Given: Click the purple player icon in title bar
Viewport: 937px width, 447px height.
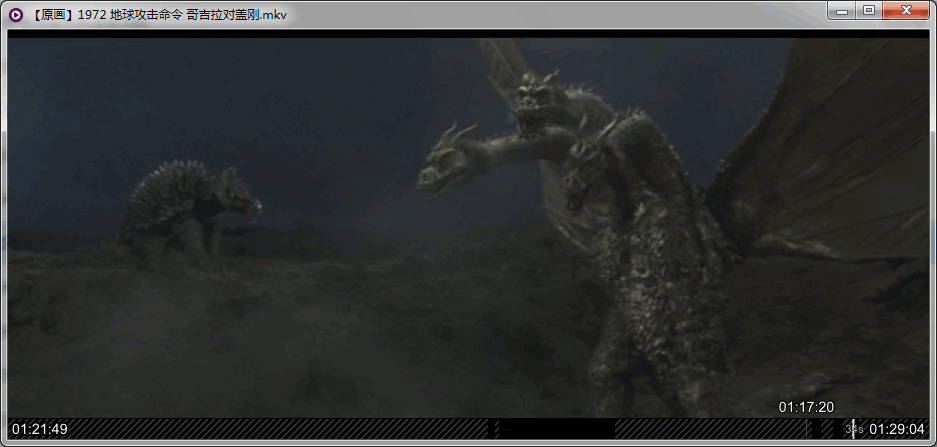Looking at the screenshot, I should click(x=17, y=16).
